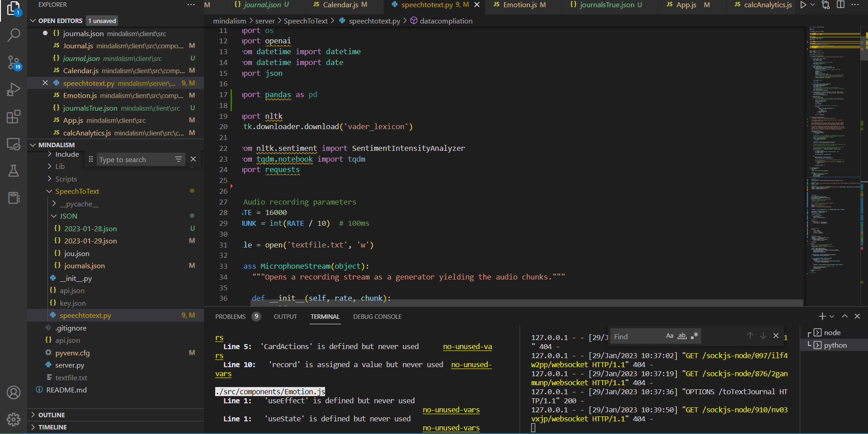Click the split editor icon
868x434 pixels.
tap(840, 5)
